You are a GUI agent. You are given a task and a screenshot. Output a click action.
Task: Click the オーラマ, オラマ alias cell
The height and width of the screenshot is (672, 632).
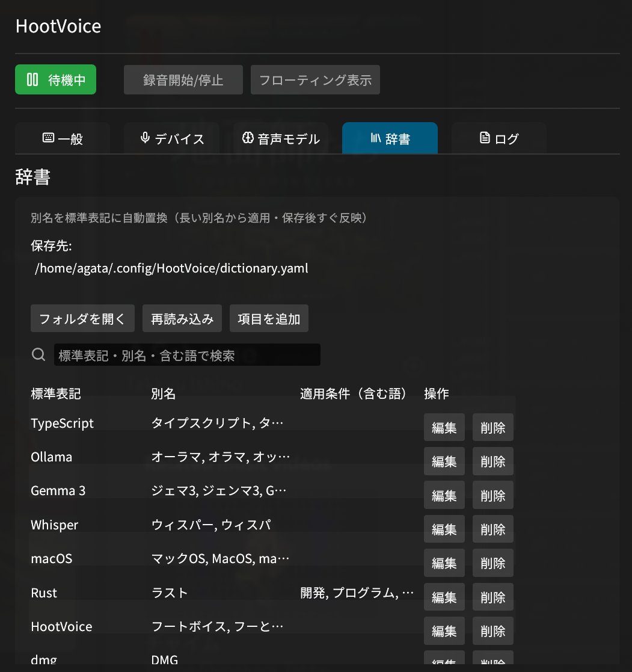coord(220,457)
